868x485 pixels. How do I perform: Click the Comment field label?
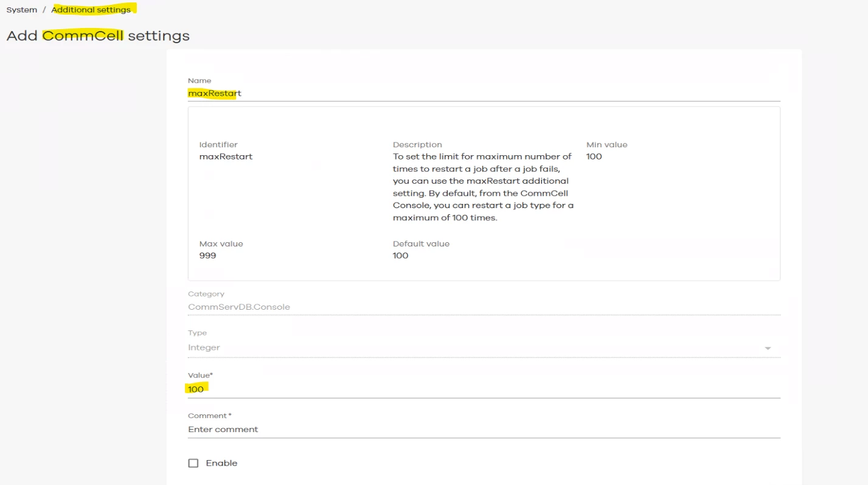point(210,416)
